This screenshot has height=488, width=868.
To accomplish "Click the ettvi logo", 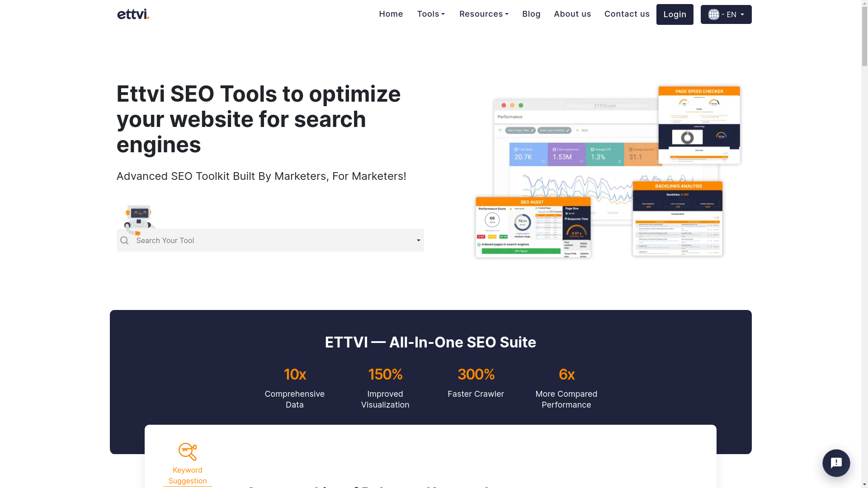I will click(133, 14).
